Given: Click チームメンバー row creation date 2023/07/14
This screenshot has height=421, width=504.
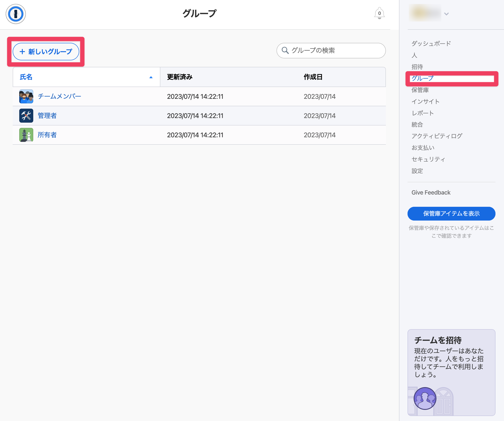Looking at the screenshot, I should [320, 96].
